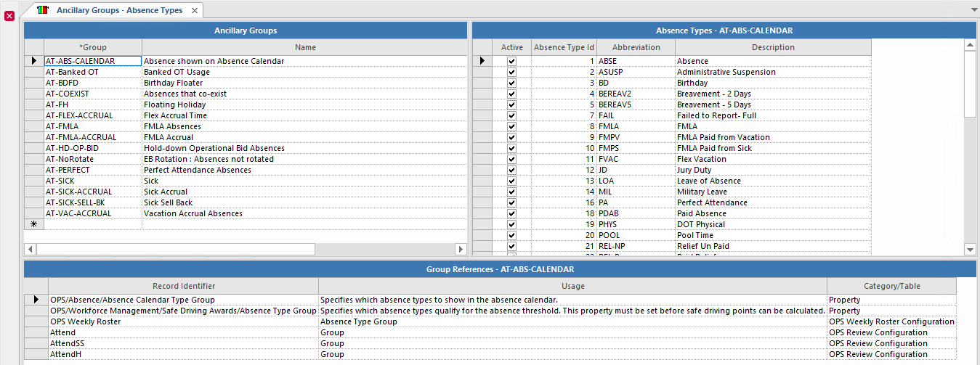Select the AT-SICK-SELL-BK group
This screenshot has width=980, height=365.
(93, 202)
